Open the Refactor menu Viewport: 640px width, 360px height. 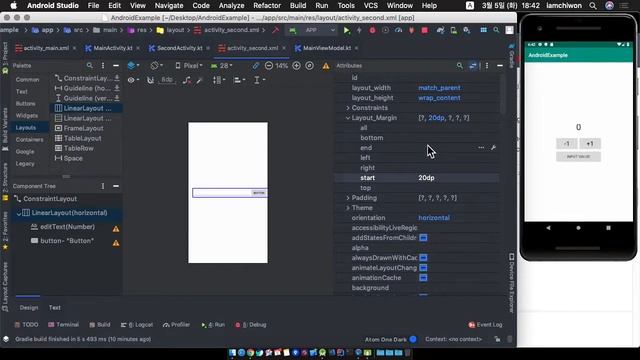click(267, 6)
